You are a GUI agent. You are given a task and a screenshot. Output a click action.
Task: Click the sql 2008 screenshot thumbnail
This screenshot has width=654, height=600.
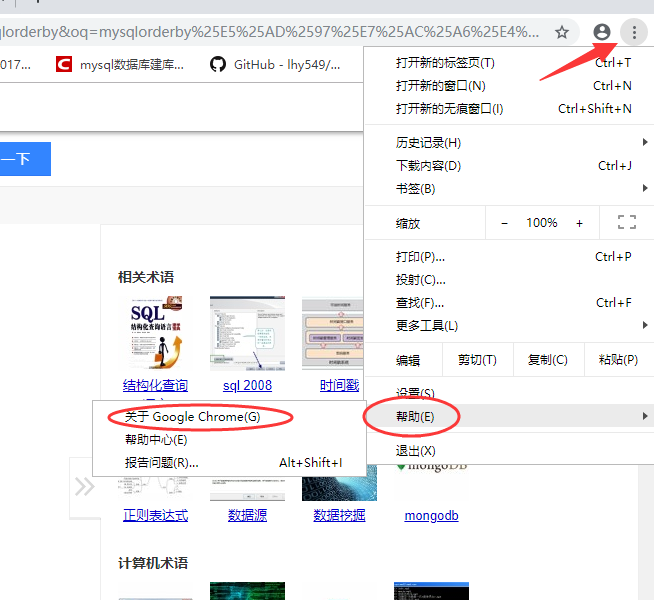[247, 333]
